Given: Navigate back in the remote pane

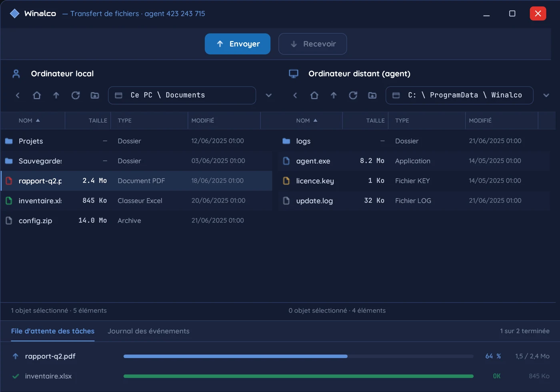Looking at the screenshot, I should coord(295,95).
